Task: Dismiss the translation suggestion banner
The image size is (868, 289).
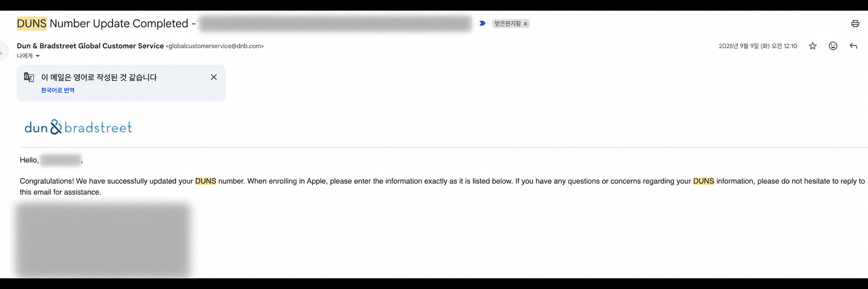Action: [x=214, y=77]
